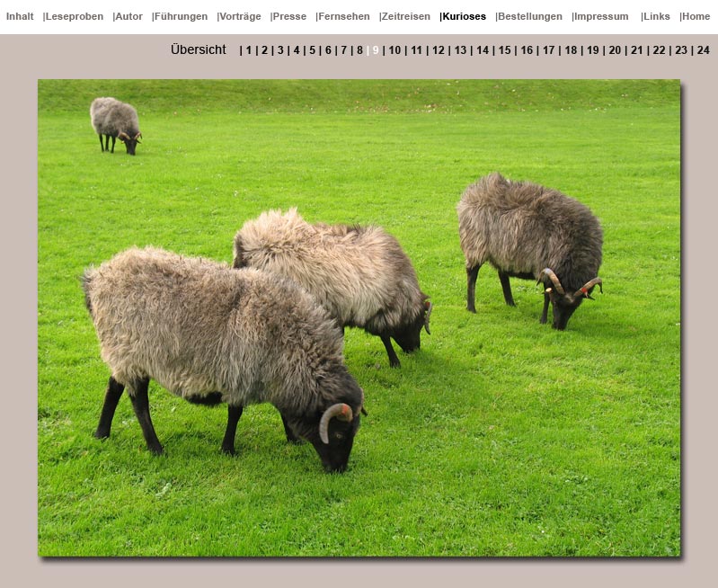Click the Presse navigation link
Image resolution: width=718 pixels, height=588 pixels.
pos(289,16)
